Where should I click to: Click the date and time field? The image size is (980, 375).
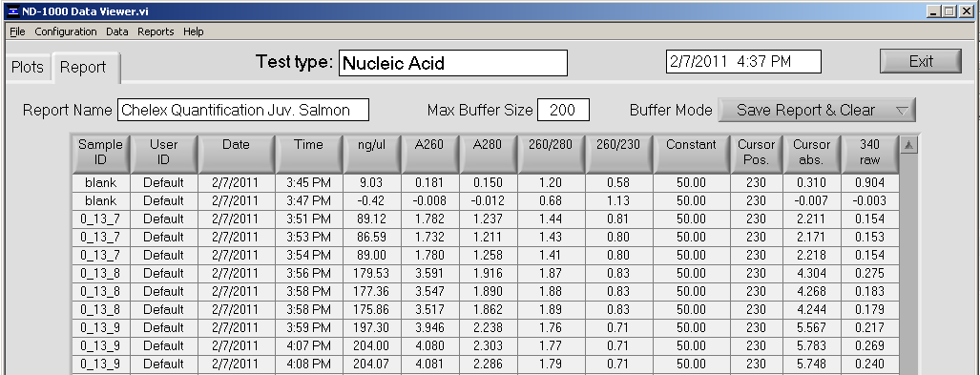(x=743, y=61)
